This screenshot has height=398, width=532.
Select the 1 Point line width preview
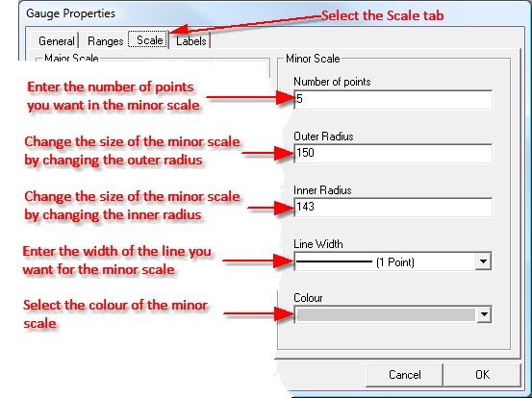point(355,261)
